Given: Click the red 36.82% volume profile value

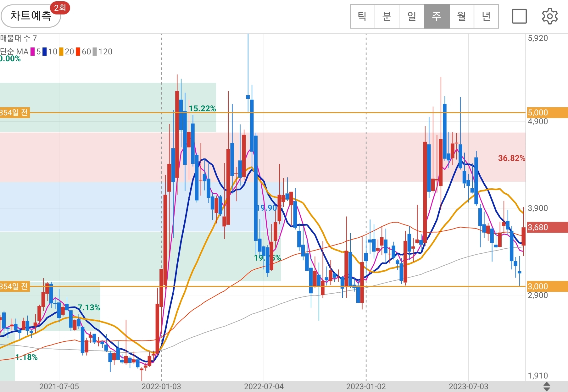Looking at the screenshot, I should pyautogui.click(x=512, y=158).
